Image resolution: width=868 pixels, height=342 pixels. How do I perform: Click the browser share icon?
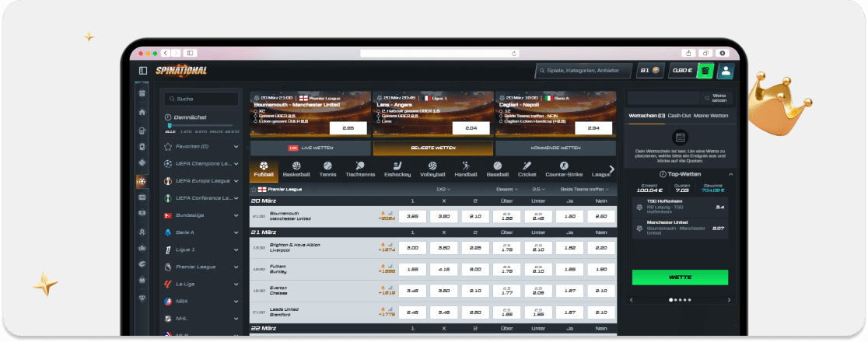[688, 53]
